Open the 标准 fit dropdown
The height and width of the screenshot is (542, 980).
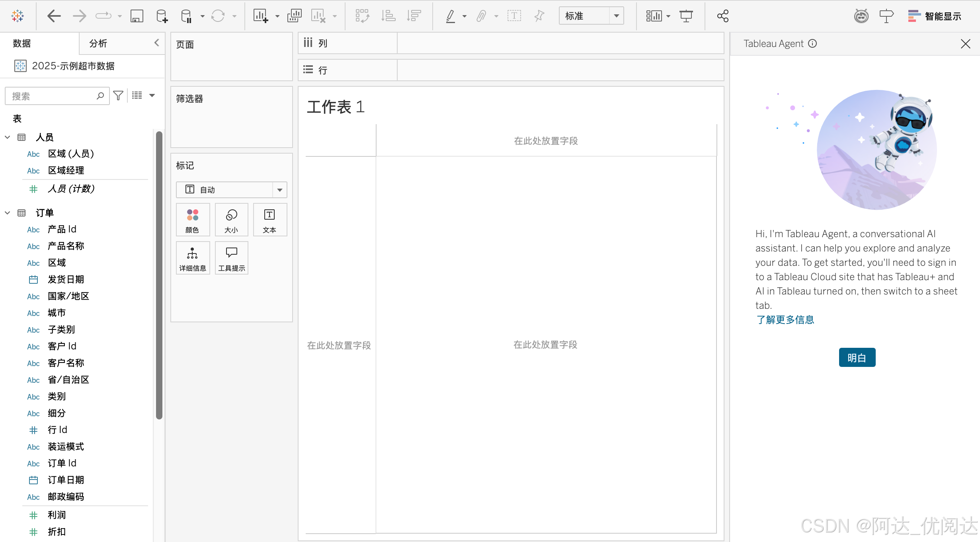click(616, 16)
